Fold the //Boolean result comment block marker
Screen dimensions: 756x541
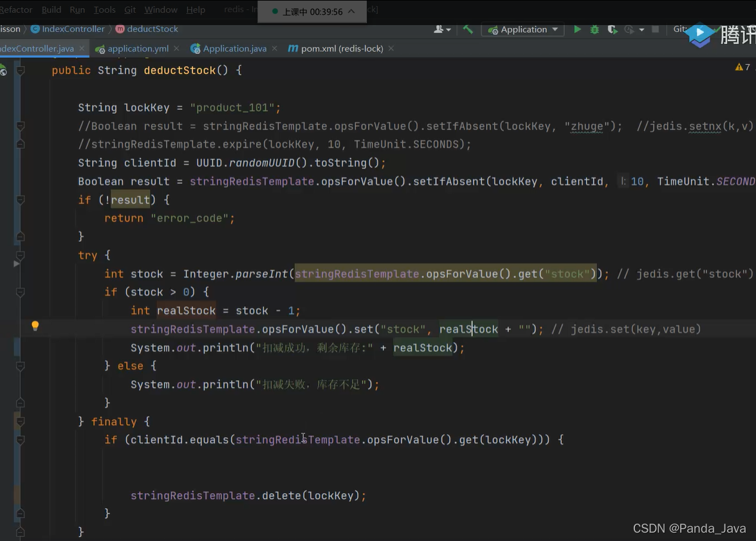click(x=21, y=126)
